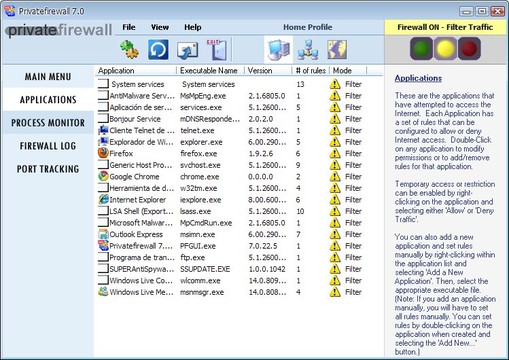Click the Windows Live Messenger icon

click(103, 292)
